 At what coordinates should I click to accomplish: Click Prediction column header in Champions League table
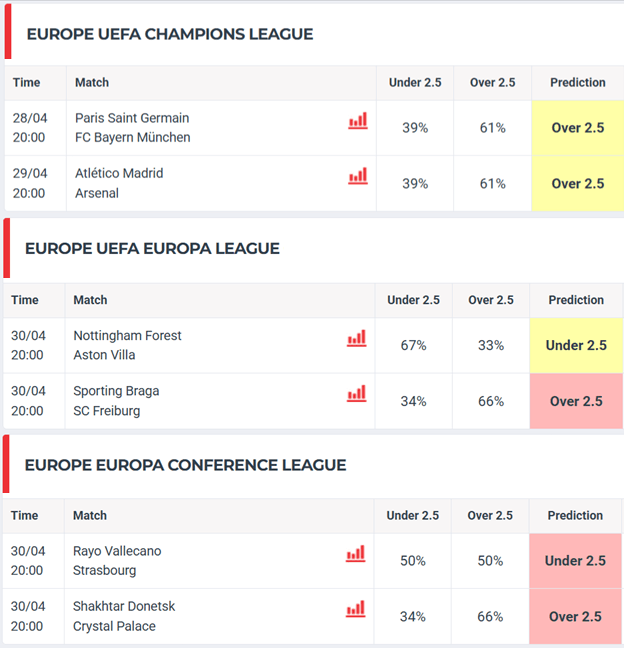(x=577, y=83)
